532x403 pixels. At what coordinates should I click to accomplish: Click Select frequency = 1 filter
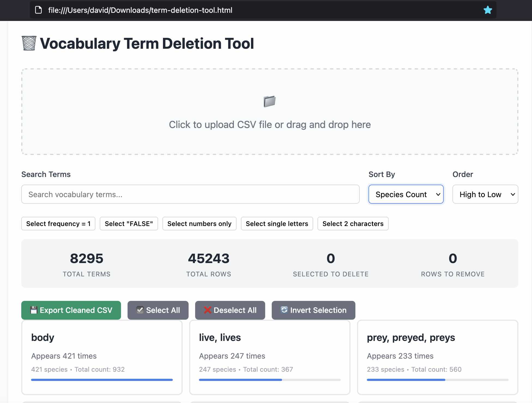click(58, 224)
